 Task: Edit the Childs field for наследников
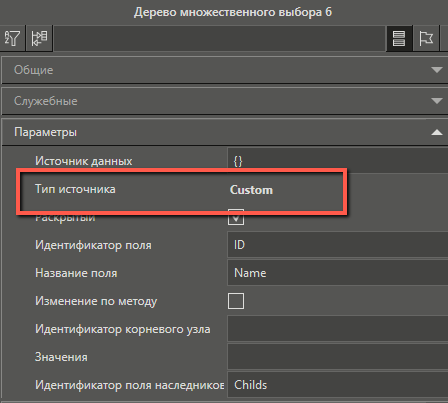338,385
